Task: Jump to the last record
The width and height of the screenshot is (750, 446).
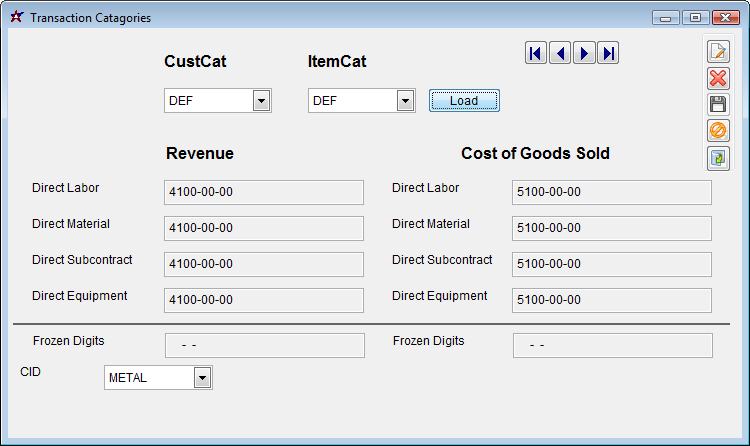Action: [608, 53]
